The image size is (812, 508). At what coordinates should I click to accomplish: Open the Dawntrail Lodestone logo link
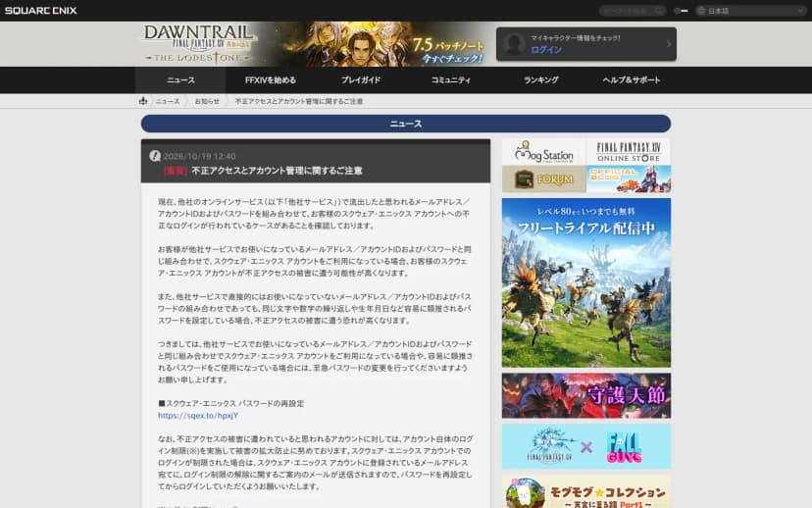(x=199, y=43)
